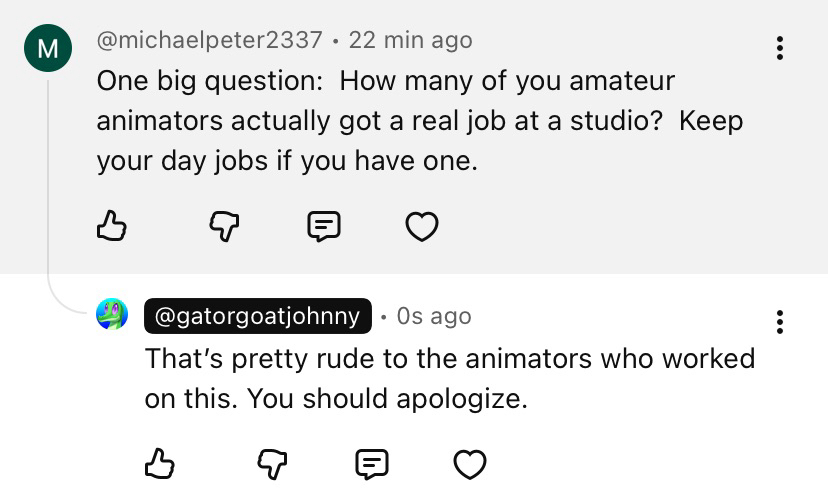Open the three-dot menu on gatorgoatjohnny's reply
The height and width of the screenshot is (495, 828).
point(780,321)
